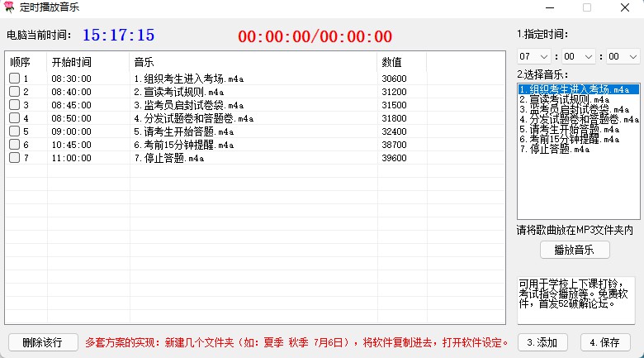Click start time 08:45:00 in table

point(72,105)
